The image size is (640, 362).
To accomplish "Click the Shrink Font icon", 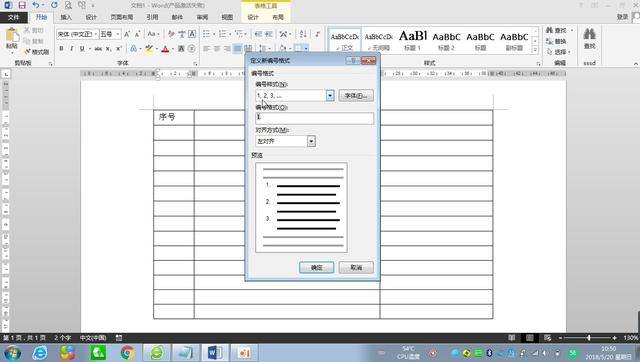I will point(138,34).
